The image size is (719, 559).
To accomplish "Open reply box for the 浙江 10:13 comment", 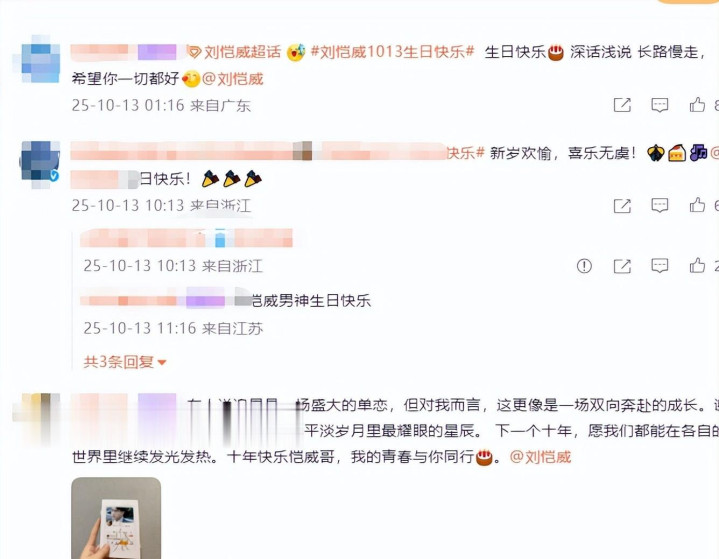I will (x=659, y=205).
